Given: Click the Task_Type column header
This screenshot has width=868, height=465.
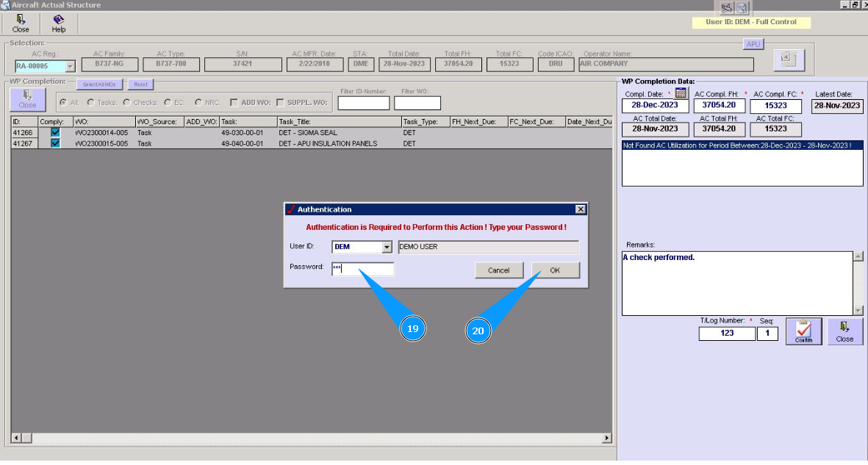Looking at the screenshot, I should 426,122.
